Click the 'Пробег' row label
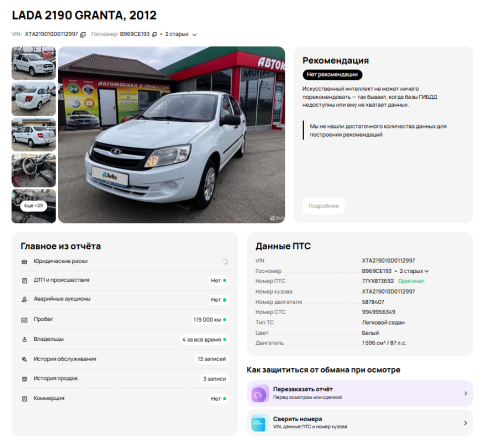The image size is (489, 447). 43,319
